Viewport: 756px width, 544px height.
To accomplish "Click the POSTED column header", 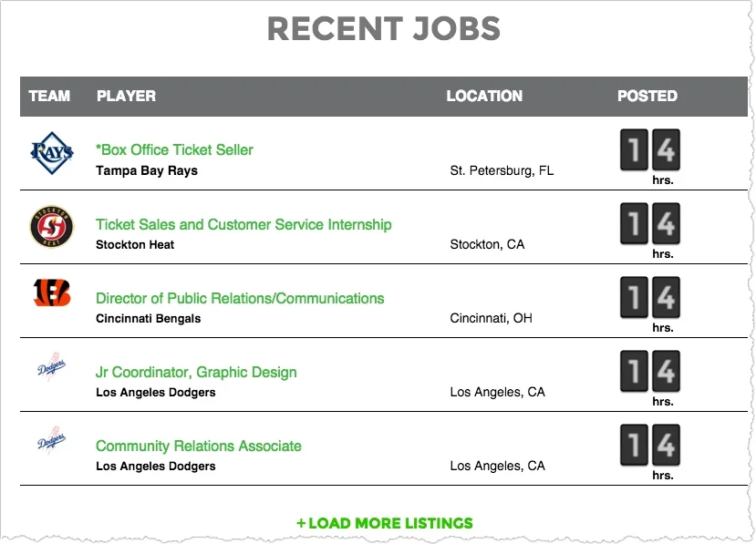I will [647, 96].
